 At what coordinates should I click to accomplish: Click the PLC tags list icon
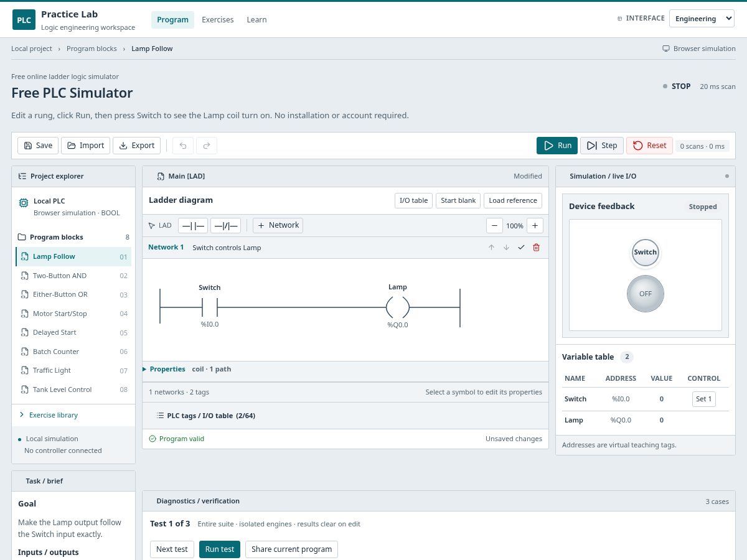click(x=161, y=416)
